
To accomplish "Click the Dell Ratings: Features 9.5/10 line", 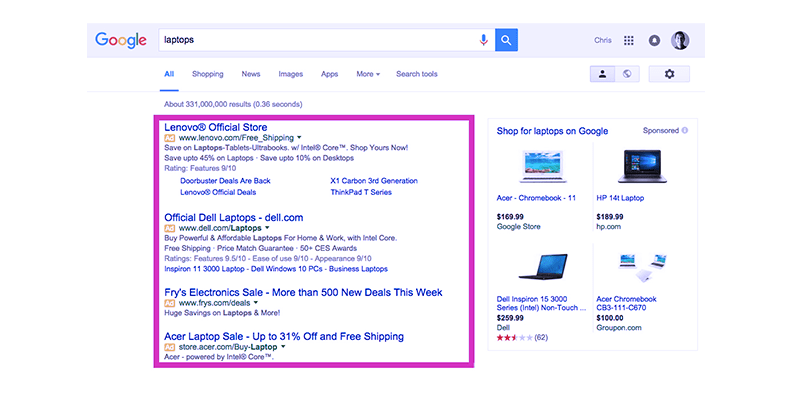I will click(x=268, y=258).
